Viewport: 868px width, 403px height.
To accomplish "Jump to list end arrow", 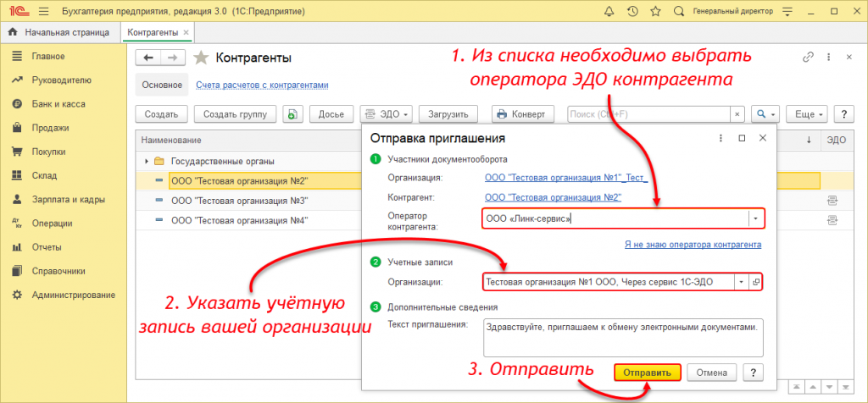I will click(x=844, y=386).
